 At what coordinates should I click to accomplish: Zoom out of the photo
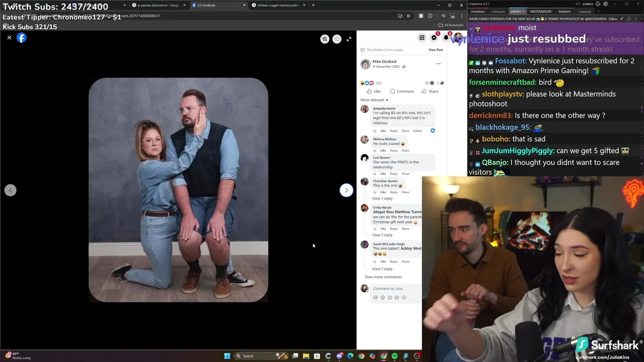pos(337,39)
